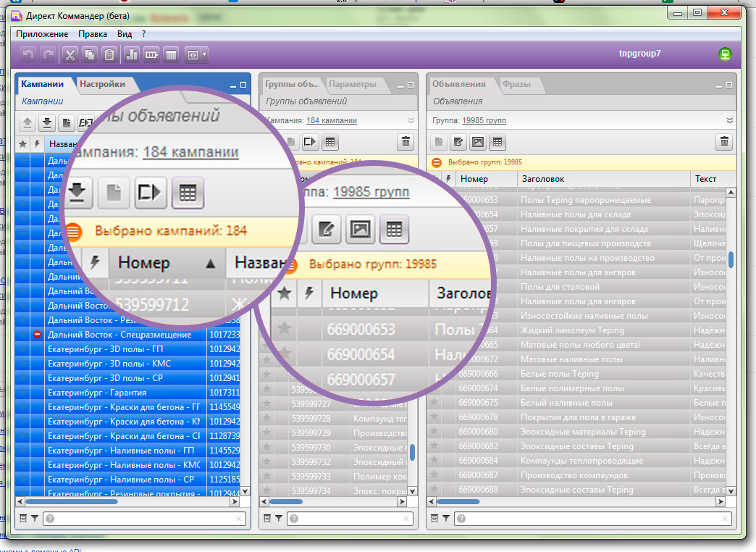Click the lightning column header in Кампании table
This screenshot has width=756, height=552.
click(x=37, y=143)
